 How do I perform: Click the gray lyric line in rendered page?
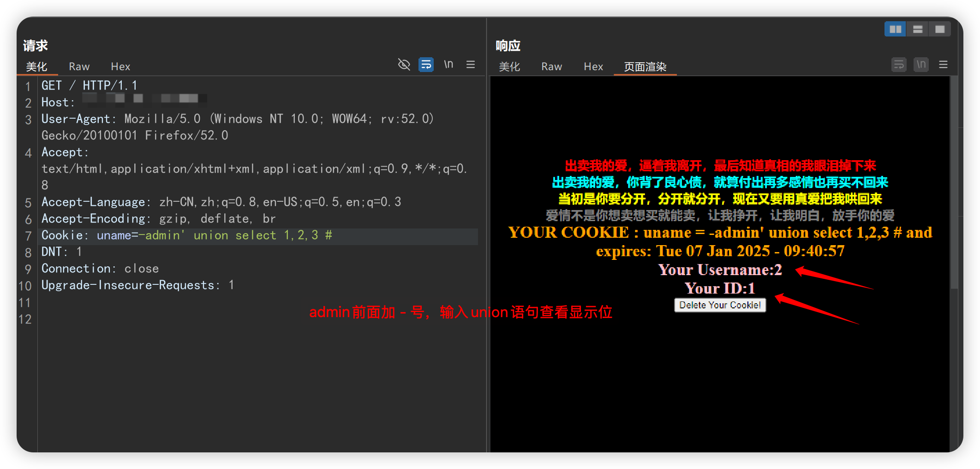point(720,215)
